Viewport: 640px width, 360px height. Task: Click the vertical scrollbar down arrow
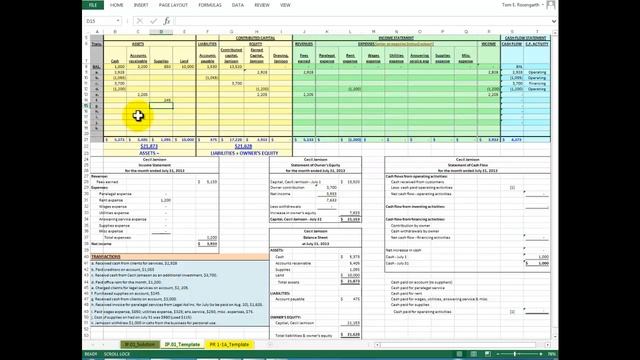tap(555, 337)
